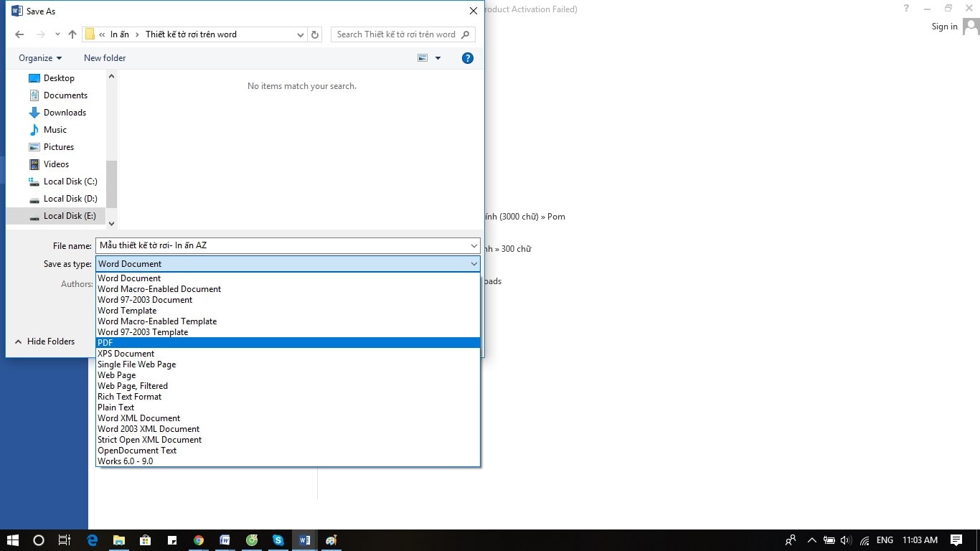Select PDF from the file type list
The width and height of the screenshot is (980, 551).
105,343
